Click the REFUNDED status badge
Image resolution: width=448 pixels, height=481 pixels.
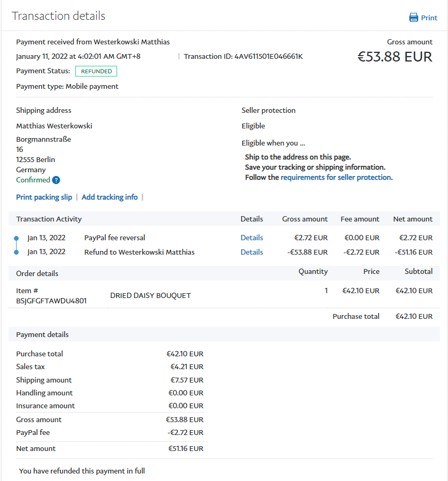coord(96,71)
